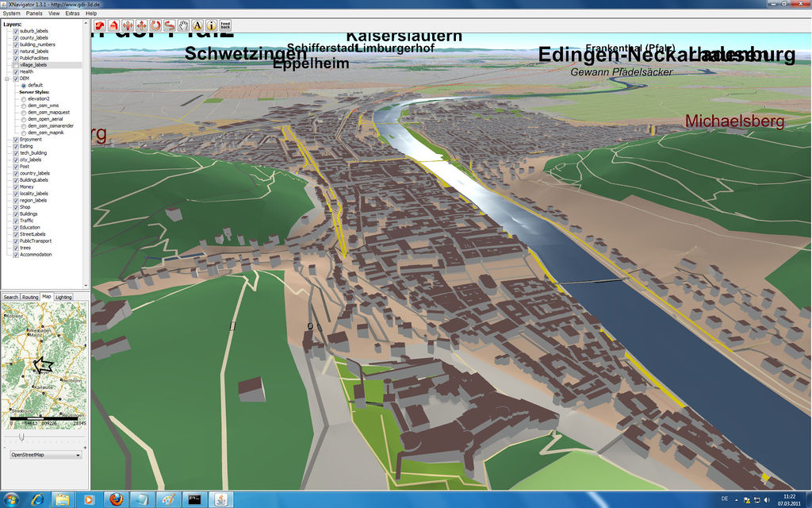Enable the village_labels layer checkbox
Image resolution: width=812 pixels, height=508 pixels.
[16, 65]
